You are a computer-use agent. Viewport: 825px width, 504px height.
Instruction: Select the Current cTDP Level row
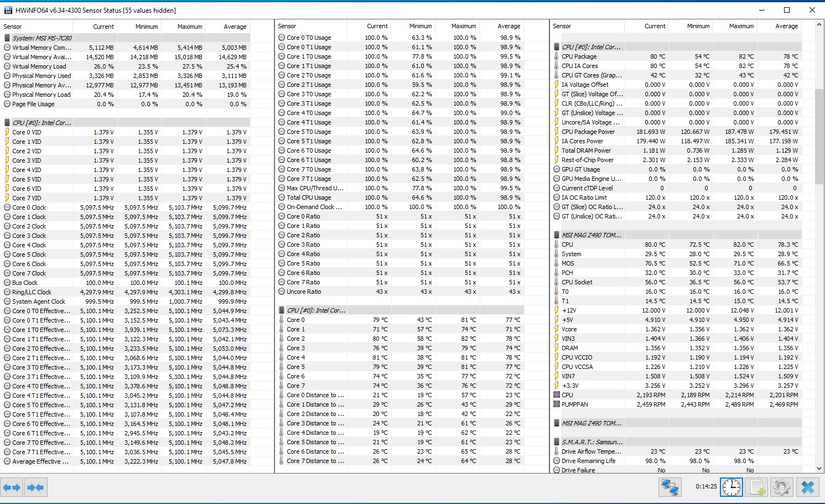677,188
